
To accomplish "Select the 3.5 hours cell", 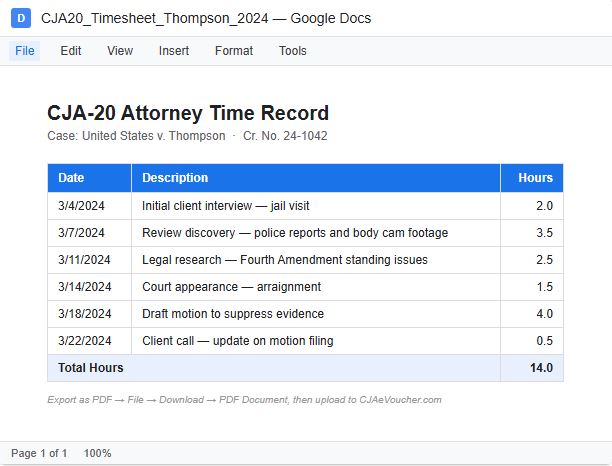I will (x=532, y=233).
